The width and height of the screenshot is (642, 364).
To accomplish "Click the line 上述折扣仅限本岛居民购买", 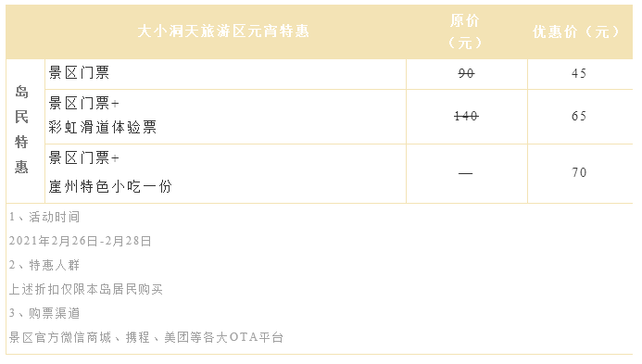I will (86, 290).
